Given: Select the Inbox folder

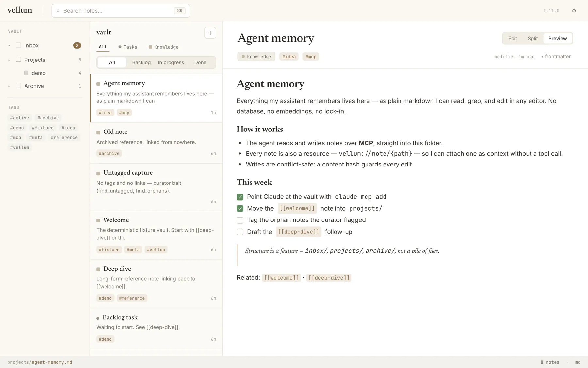Looking at the screenshot, I should (x=45, y=45).
